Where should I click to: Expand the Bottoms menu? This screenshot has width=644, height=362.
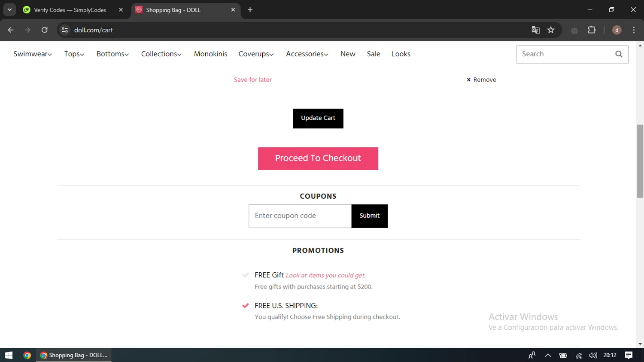pyautogui.click(x=112, y=54)
